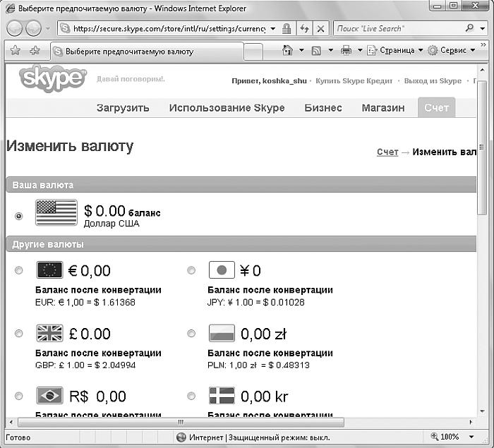Click the Купить Skype Кредит link
Viewport: 494px width, 448px height.
(354, 81)
